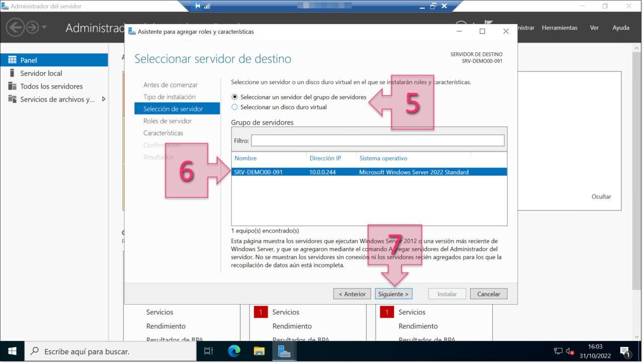Click the Todos los servidores icon
The height and width of the screenshot is (364, 644).
12,86
